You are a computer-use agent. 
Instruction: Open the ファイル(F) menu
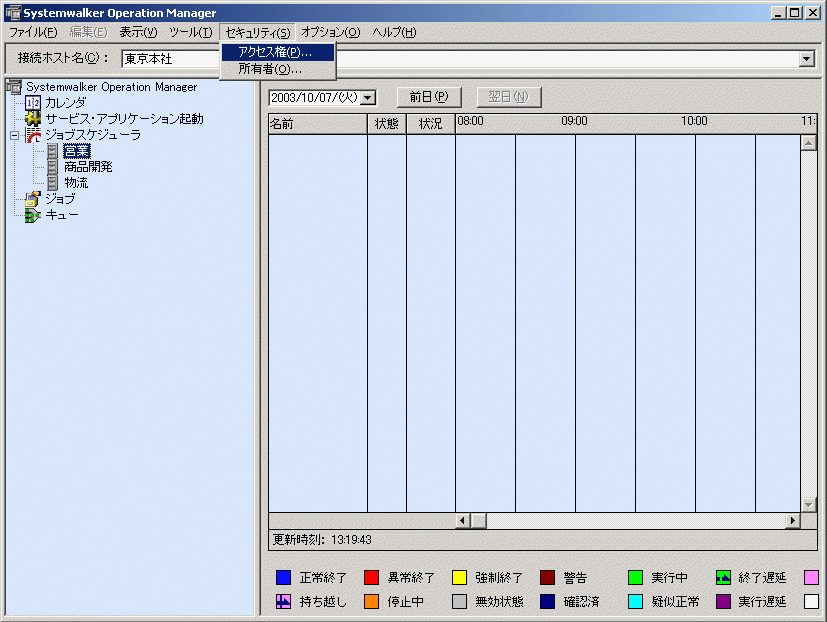click(33, 32)
